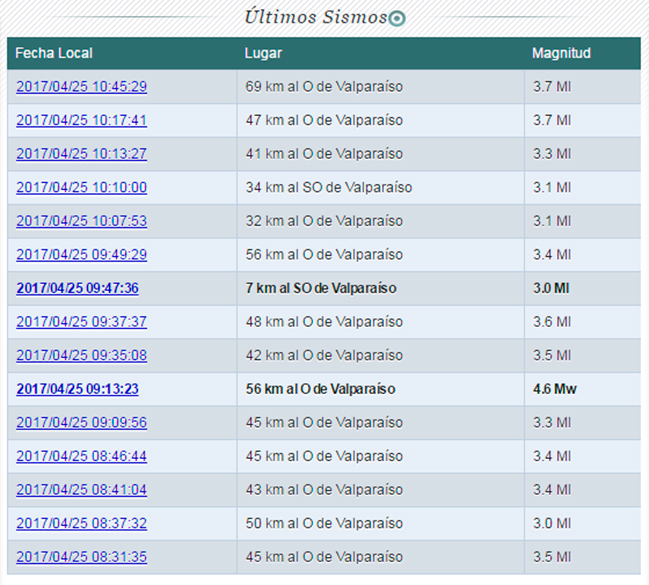Image resolution: width=649 pixels, height=585 pixels.
Task: Open earthquake link 2017/04/25 10:17:41
Action: pyautogui.click(x=81, y=120)
